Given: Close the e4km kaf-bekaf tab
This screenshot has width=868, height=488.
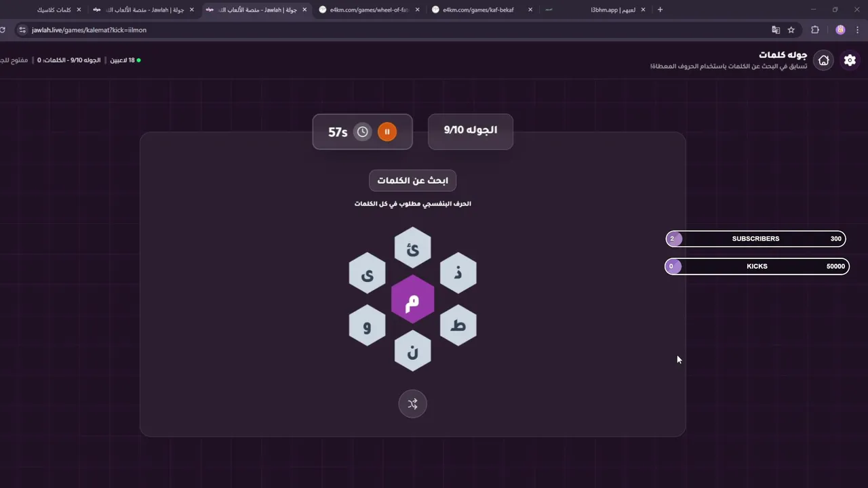Looking at the screenshot, I should [x=530, y=9].
